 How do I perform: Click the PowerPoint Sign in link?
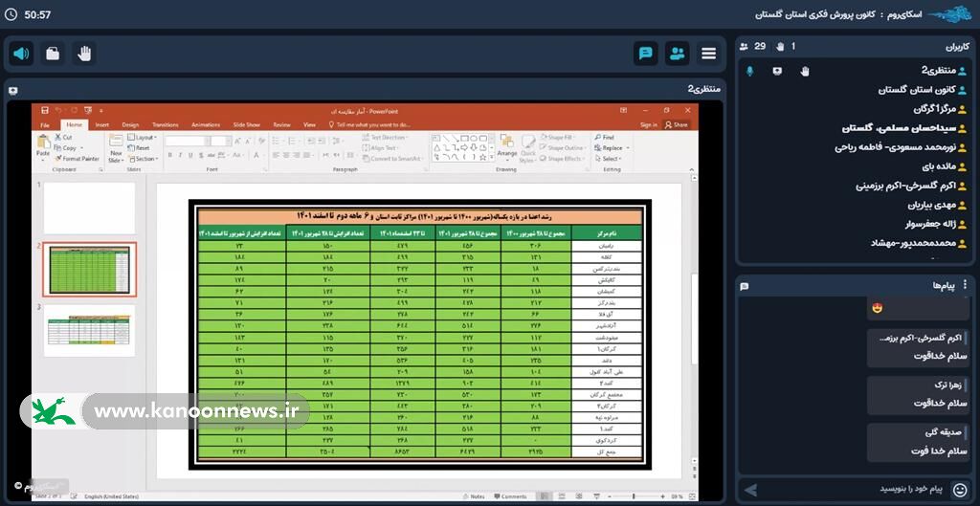649,124
